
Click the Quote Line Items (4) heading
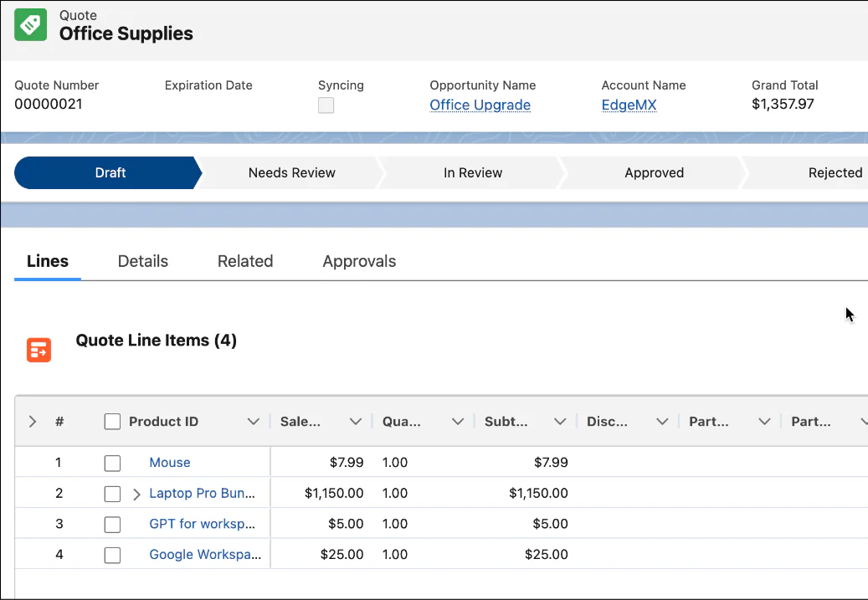click(x=157, y=341)
